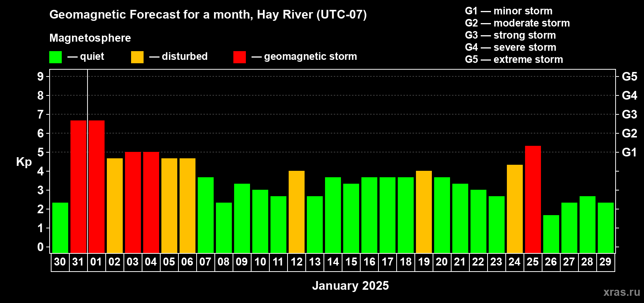Viewport: 644px width, 303px height.
Task: Click the orange bar for day 02
Action: [115, 206]
